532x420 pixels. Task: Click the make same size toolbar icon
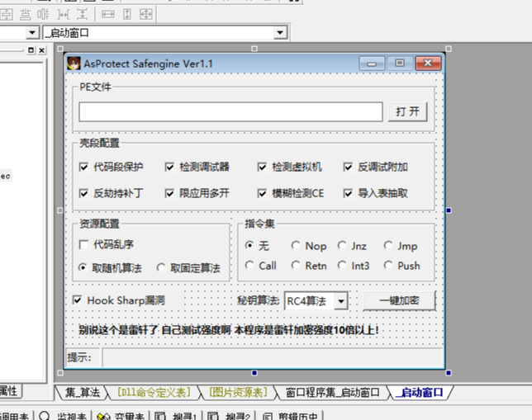[146, 15]
